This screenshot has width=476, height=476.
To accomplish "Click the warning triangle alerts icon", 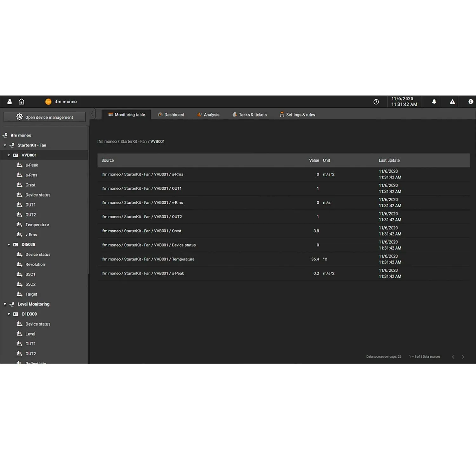I will 452,102.
